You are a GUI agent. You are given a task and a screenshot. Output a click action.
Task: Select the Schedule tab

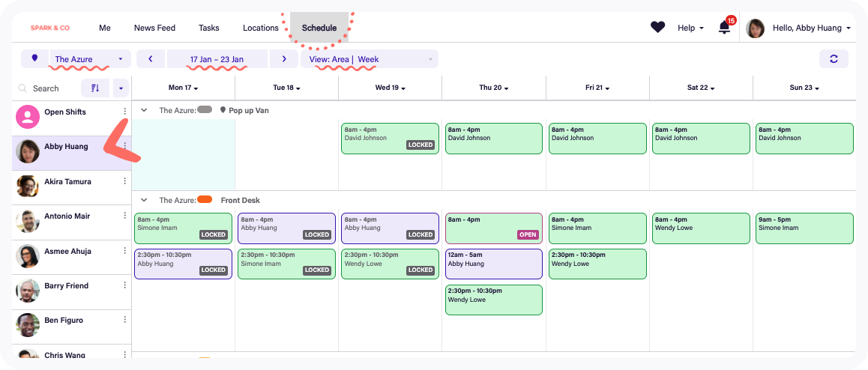(x=319, y=28)
